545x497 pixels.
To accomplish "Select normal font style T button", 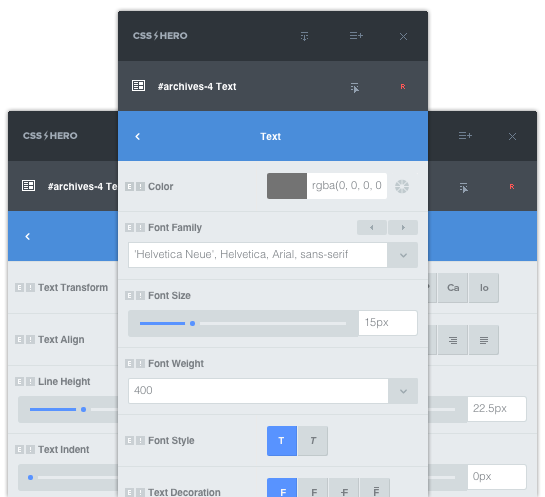I will pos(282,441).
